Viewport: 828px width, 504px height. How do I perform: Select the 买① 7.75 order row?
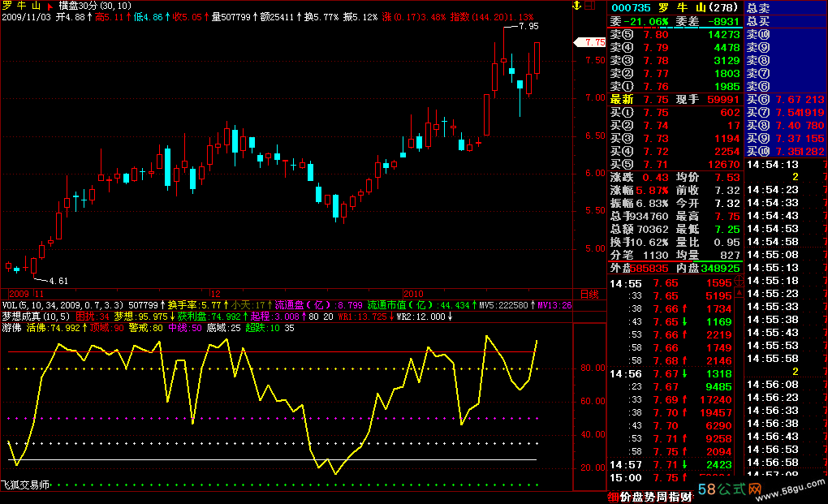click(675, 113)
